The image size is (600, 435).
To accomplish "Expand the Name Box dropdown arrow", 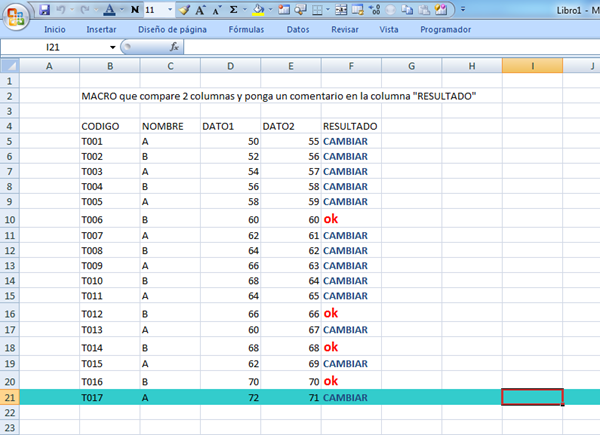I will pyautogui.click(x=109, y=47).
